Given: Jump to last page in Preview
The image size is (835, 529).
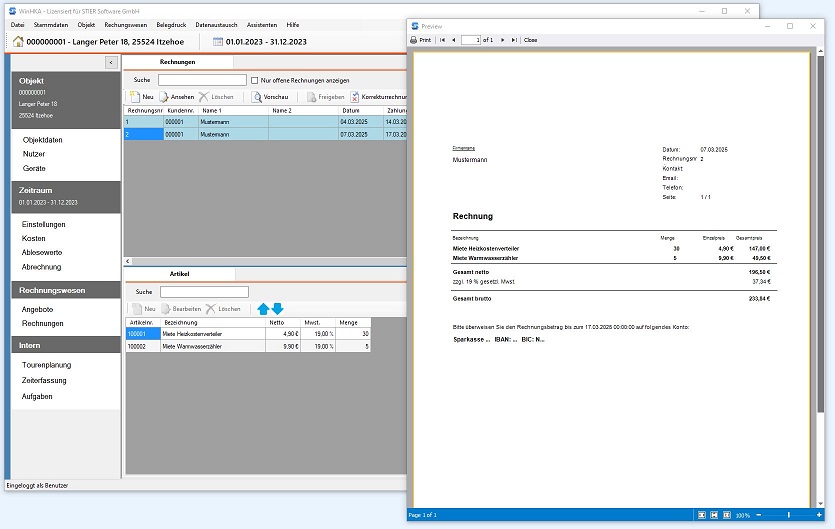Looking at the screenshot, I should click(x=514, y=40).
